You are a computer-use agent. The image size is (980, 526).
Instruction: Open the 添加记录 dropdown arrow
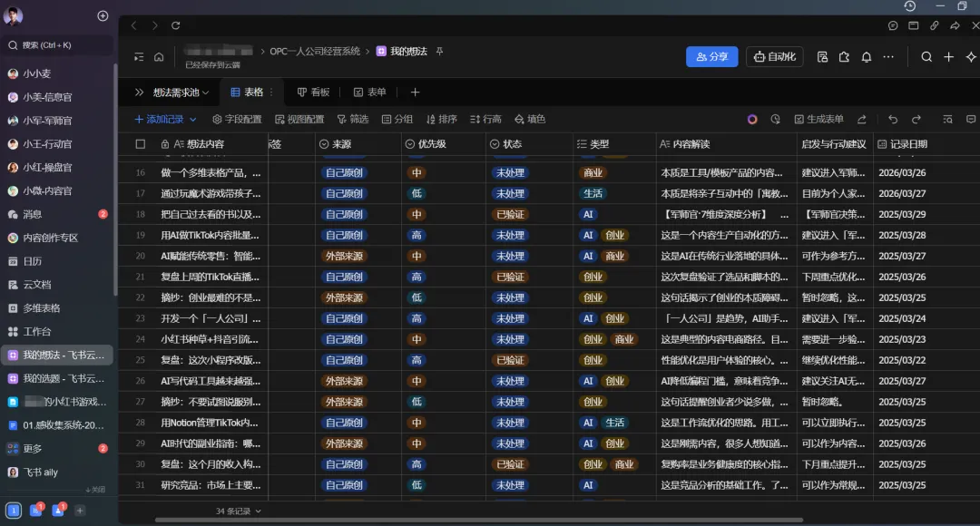tap(193, 120)
